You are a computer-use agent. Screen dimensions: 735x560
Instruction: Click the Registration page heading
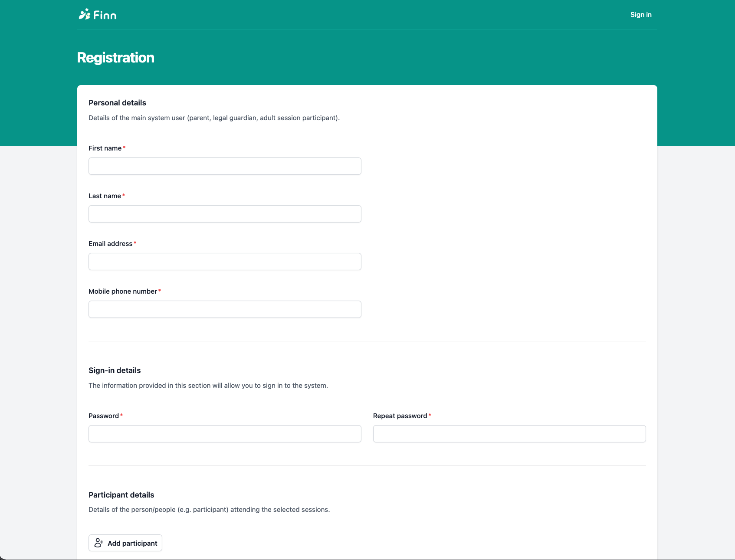click(116, 58)
